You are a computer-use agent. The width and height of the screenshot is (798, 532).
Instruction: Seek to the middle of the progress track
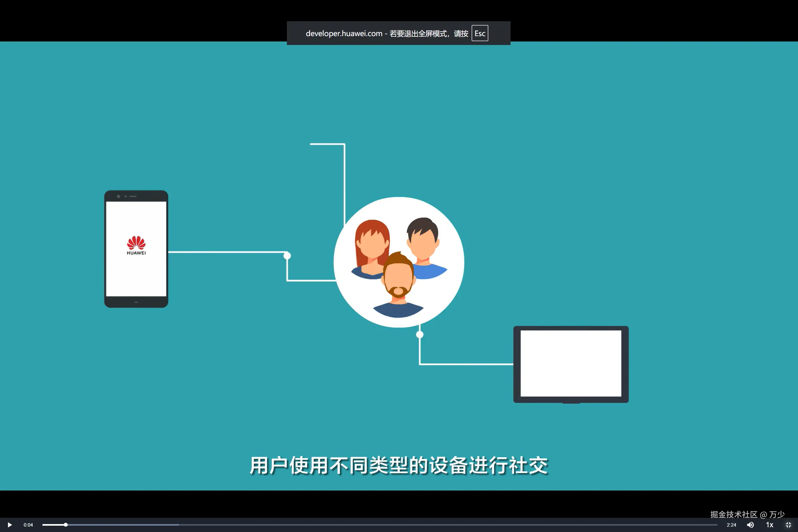pos(380,525)
